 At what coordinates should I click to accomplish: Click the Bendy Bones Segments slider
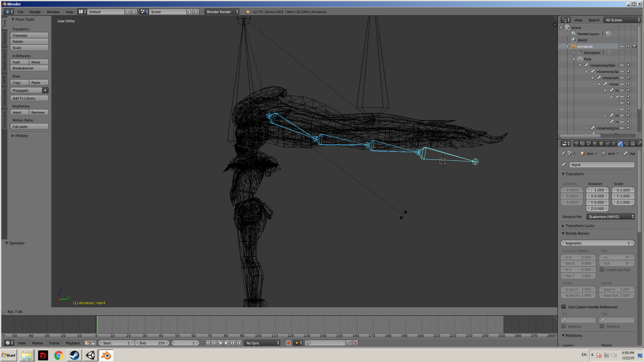pyautogui.click(x=598, y=243)
